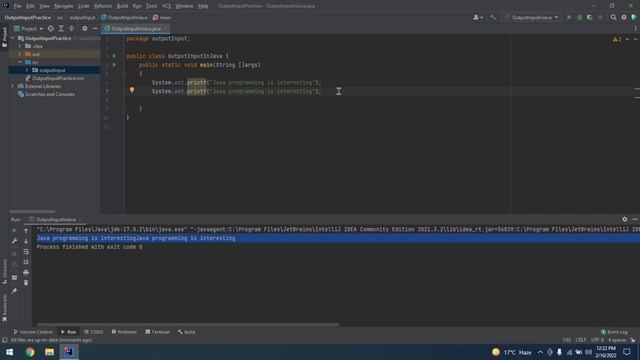Pin the Run tab with the pin icon

pos(14,291)
